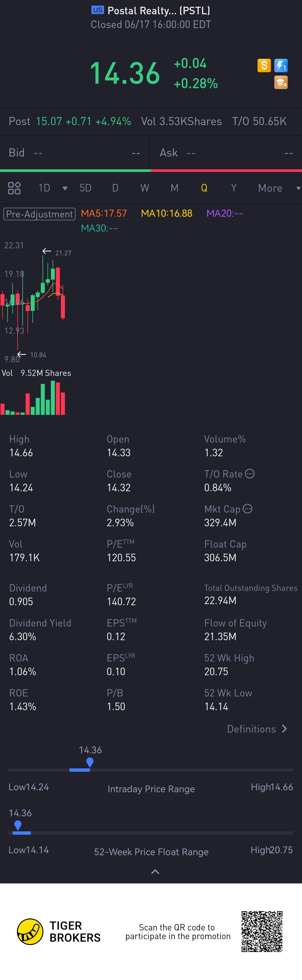Expand the 1D interval dropdown arrow

[x=65, y=188]
